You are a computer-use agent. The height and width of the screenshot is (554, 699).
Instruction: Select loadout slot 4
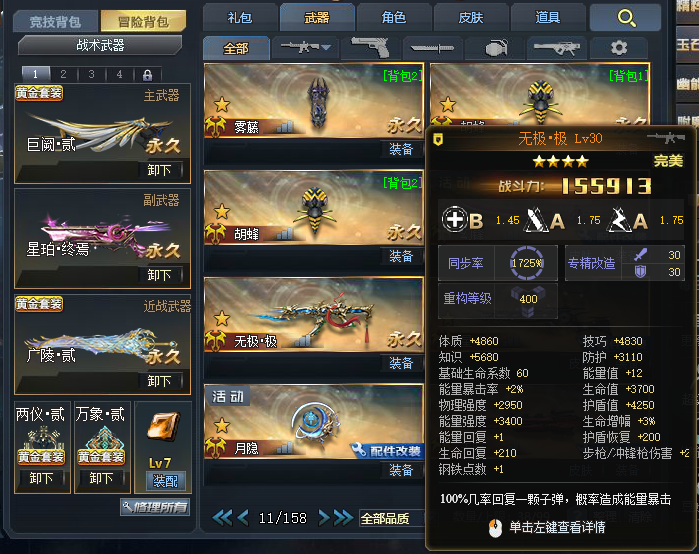tap(119, 74)
